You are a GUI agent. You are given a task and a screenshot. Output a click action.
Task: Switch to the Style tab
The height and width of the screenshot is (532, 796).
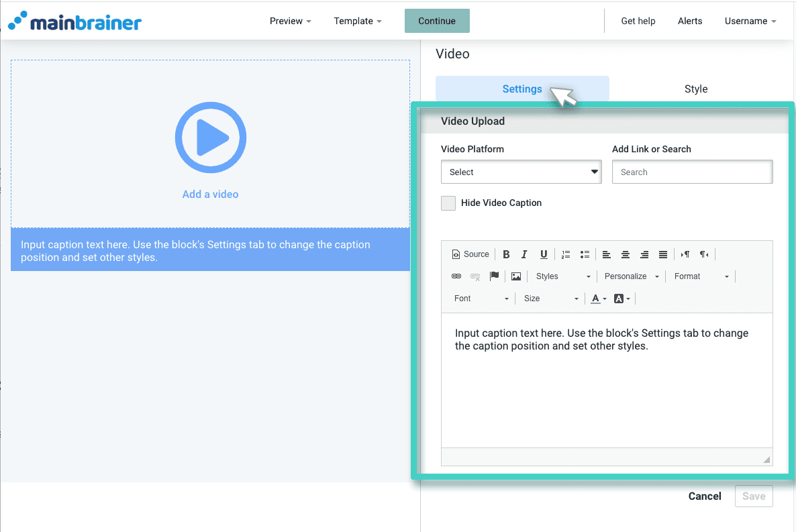pos(696,89)
